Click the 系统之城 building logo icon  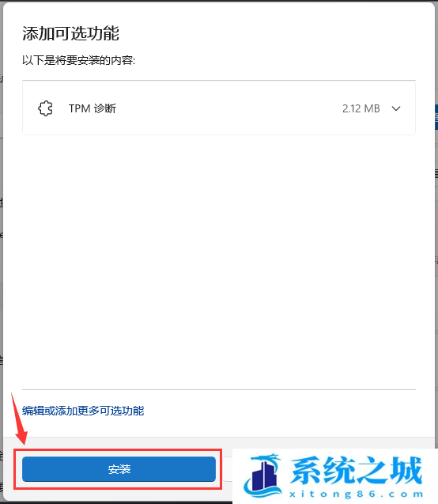[x=263, y=476]
